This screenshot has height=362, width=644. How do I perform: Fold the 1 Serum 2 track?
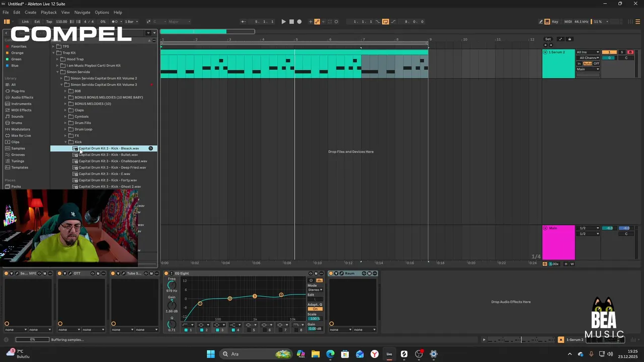click(x=545, y=52)
